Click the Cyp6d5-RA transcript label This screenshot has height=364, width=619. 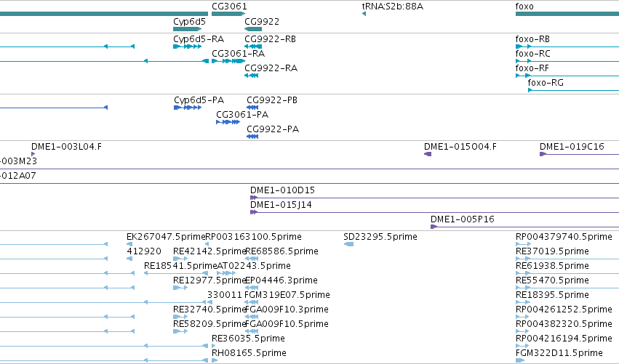[x=199, y=39]
